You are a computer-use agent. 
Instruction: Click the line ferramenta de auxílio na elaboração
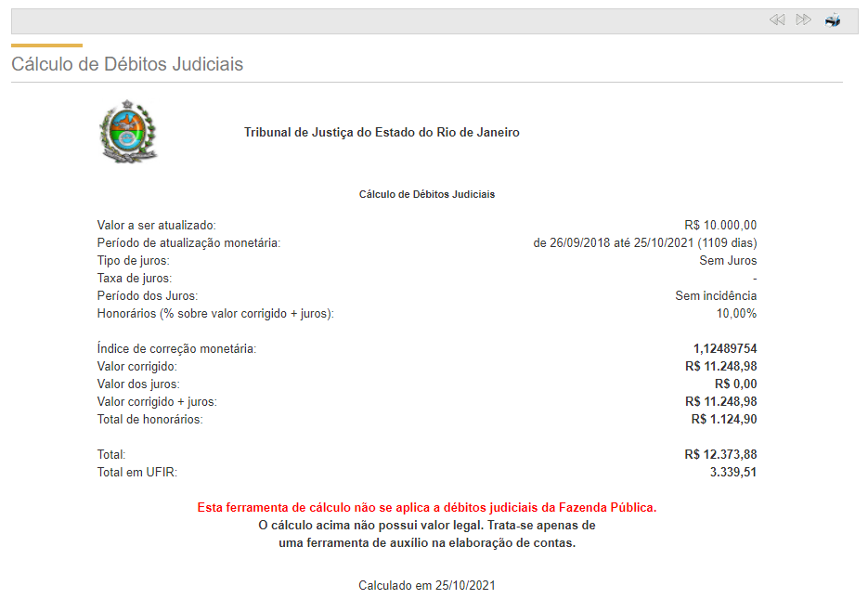(x=427, y=543)
